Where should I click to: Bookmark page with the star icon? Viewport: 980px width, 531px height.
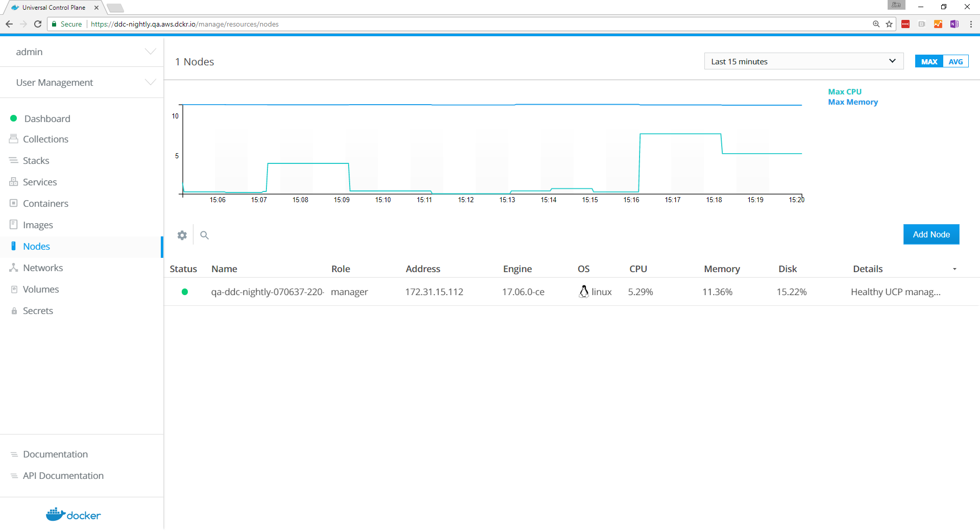889,24
